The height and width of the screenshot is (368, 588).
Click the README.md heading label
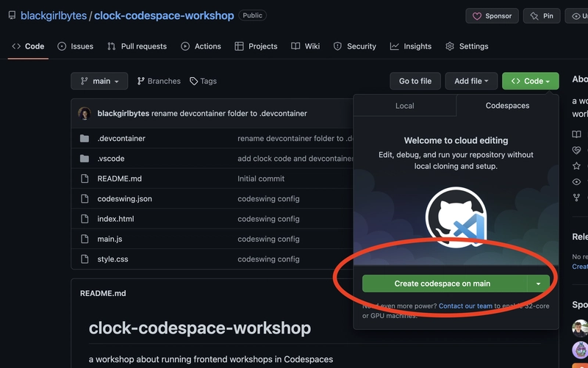tap(103, 293)
